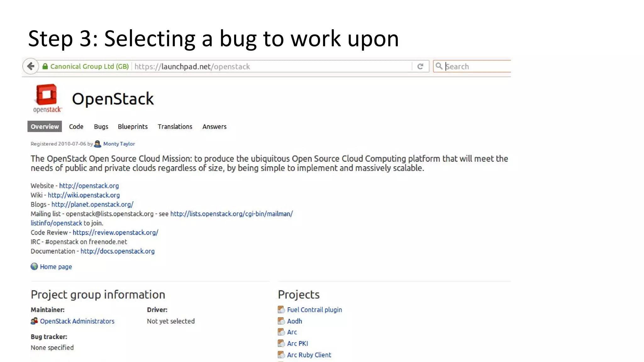Open the Monty Taylor profile link
This screenshot has height=362, width=644.
[119, 144]
